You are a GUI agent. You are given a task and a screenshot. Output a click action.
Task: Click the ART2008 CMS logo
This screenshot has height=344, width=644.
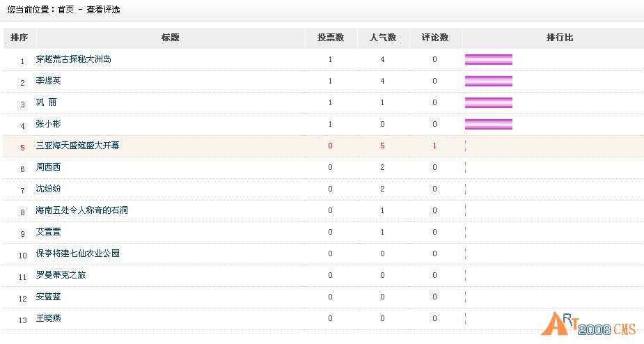tap(588, 325)
